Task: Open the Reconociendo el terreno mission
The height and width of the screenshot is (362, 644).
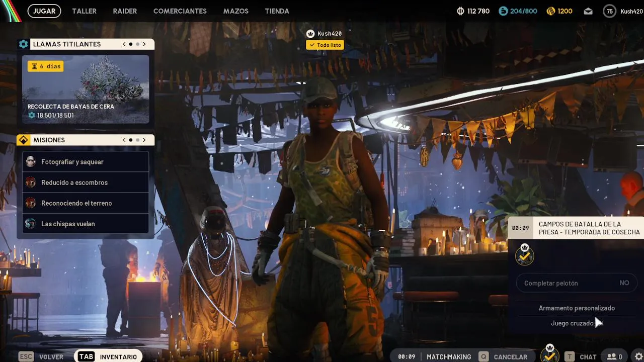Action: point(86,203)
